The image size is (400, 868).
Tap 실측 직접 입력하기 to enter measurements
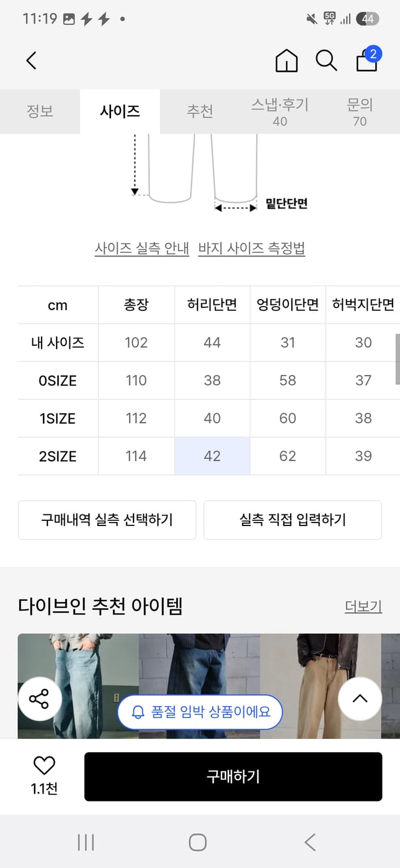point(292,520)
